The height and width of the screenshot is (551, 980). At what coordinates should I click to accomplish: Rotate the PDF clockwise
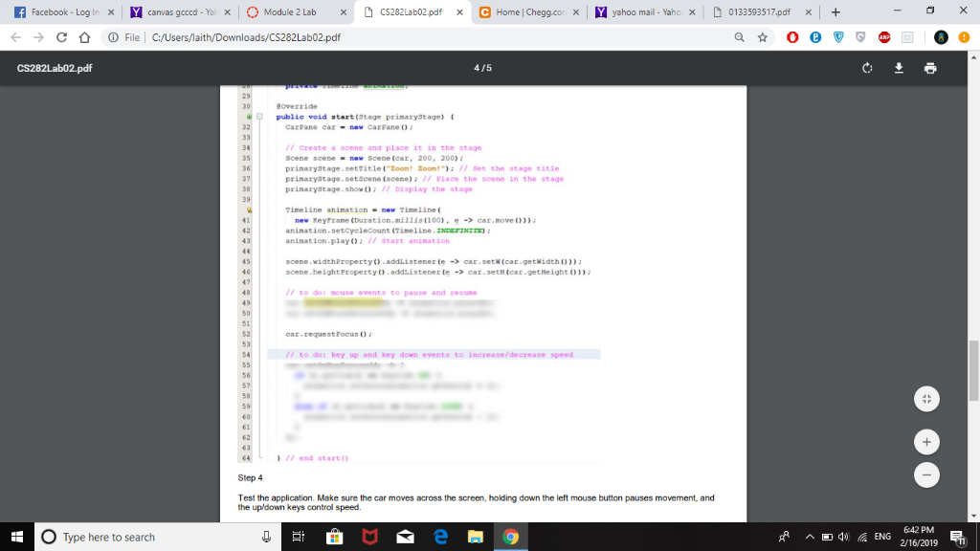click(867, 68)
